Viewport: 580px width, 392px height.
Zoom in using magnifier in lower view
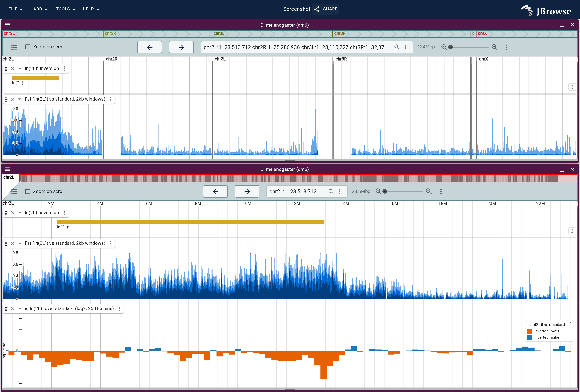(429, 191)
